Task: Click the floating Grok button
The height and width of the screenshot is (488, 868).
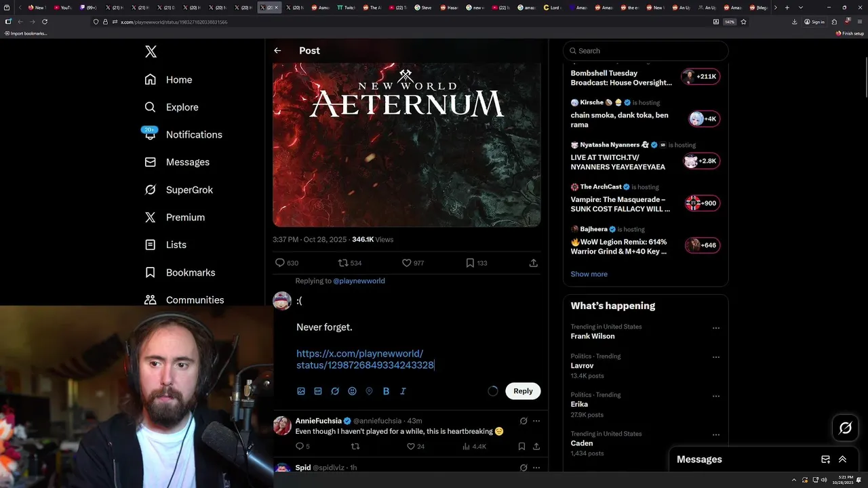Action: point(846,428)
